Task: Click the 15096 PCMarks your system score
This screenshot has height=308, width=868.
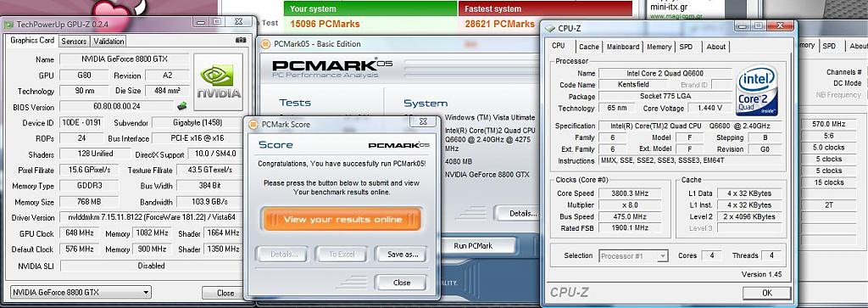Action: [x=325, y=24]
